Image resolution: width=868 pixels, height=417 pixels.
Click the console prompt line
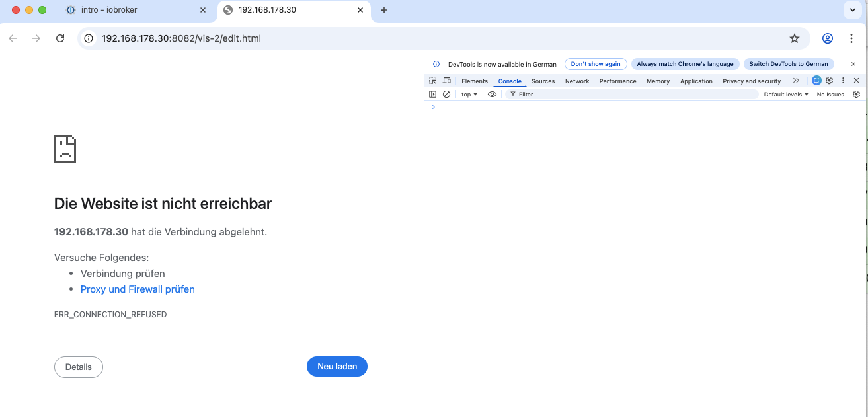pos(645,107)
